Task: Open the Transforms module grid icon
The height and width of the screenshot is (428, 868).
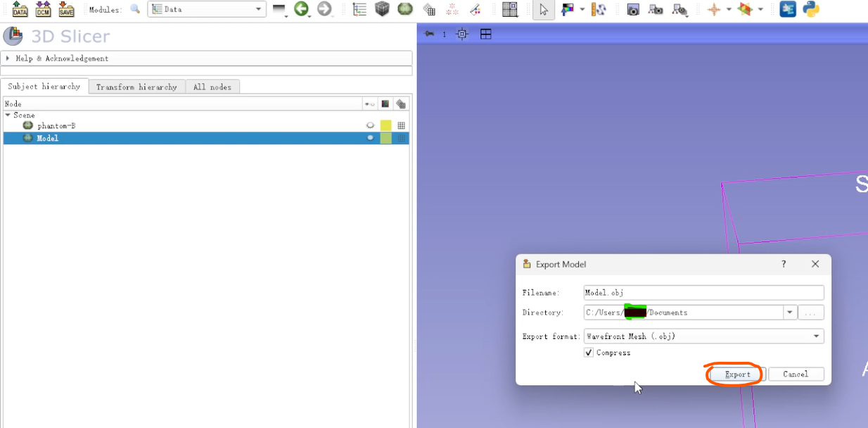Action: [429, 9]
